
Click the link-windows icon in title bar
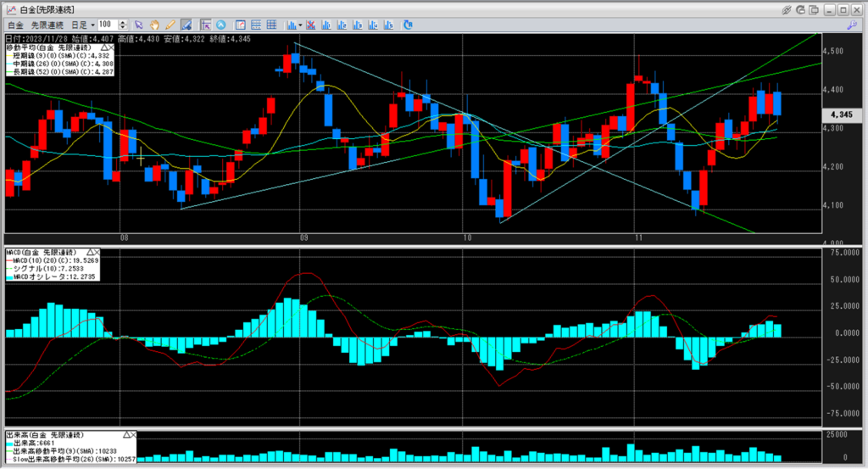[x=786, y=10]
